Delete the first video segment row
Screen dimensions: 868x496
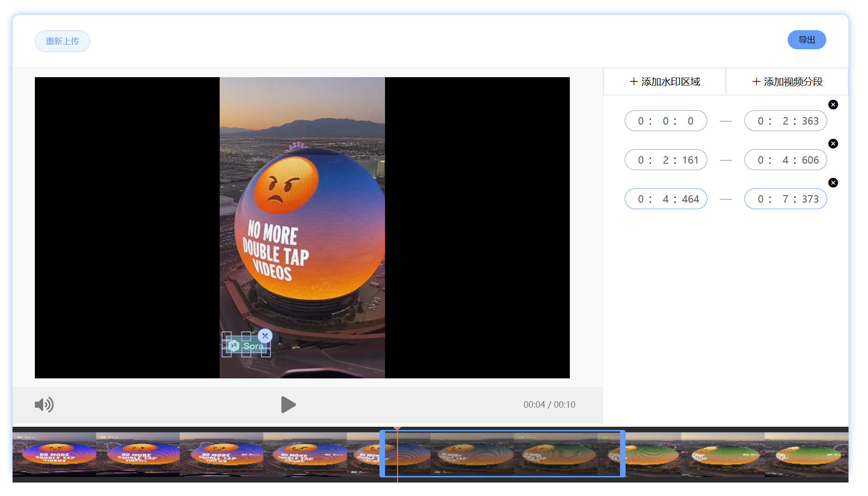tap(833, 105)
